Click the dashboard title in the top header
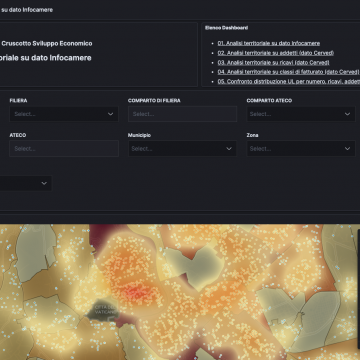 [27, 10]
